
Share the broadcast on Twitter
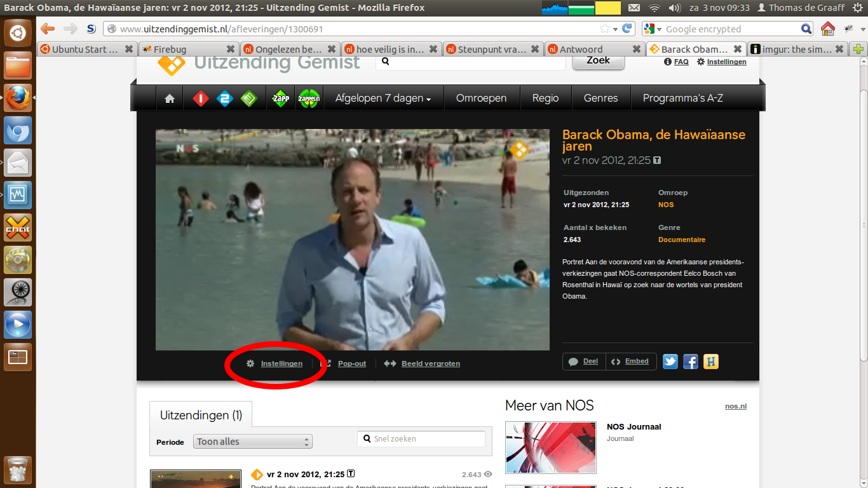(x=670, y=362)
